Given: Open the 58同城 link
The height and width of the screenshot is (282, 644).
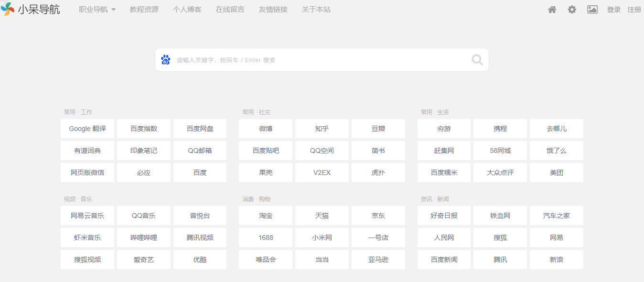Looking at the screenshot, I should pos(500,151).
